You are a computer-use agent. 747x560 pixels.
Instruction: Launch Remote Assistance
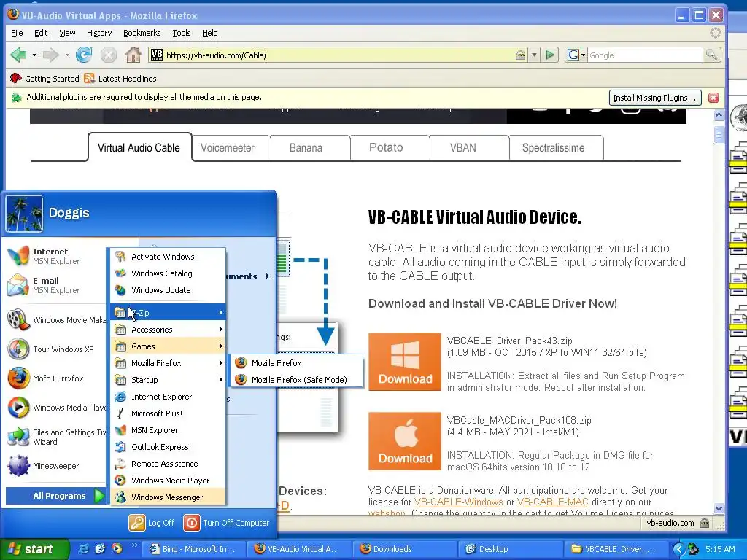(x=168, y=464)
